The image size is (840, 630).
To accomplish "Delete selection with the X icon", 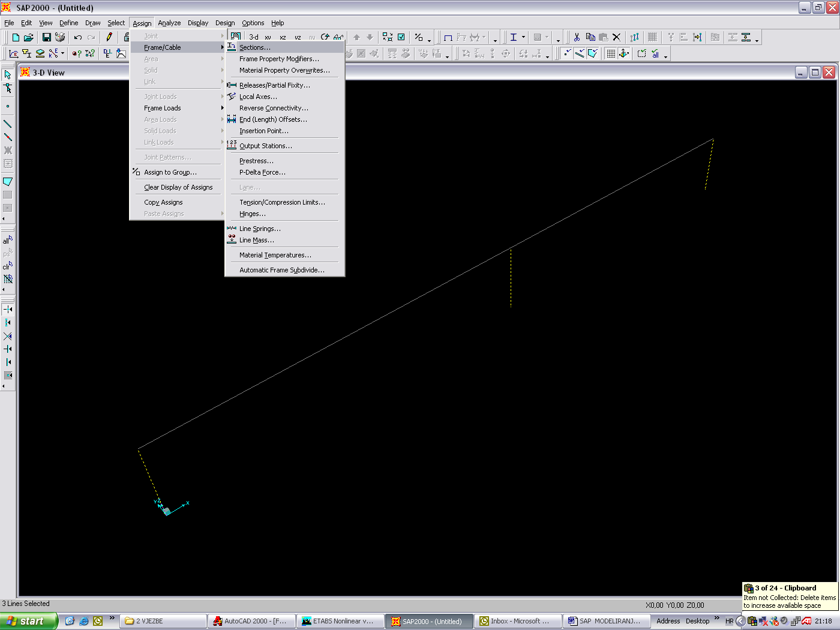I will [616, 37].
